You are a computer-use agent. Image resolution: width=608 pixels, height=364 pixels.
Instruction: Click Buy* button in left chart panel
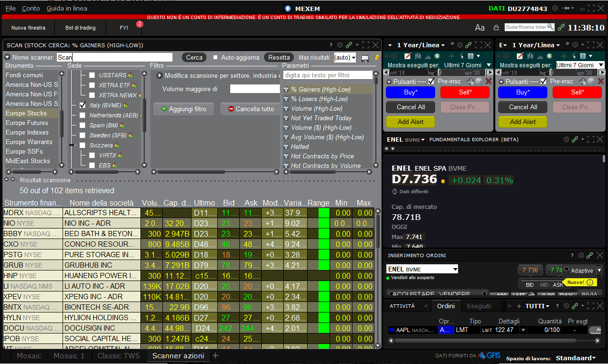point(410,92)
